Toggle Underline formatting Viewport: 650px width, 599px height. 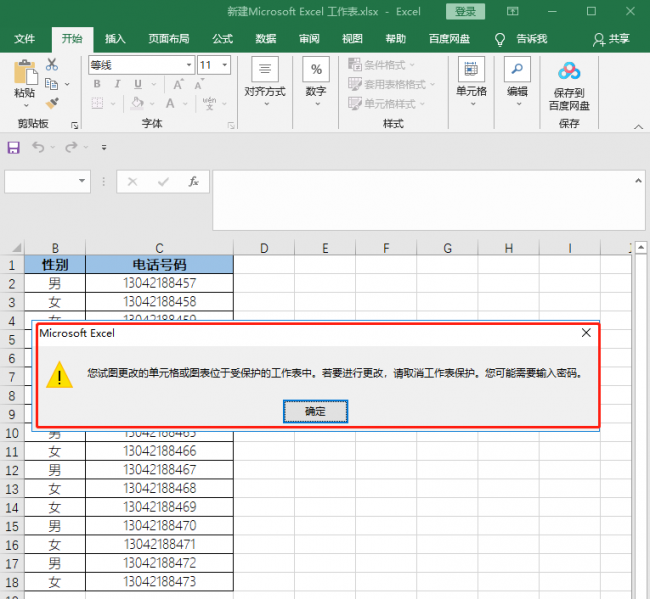(138, 84)
